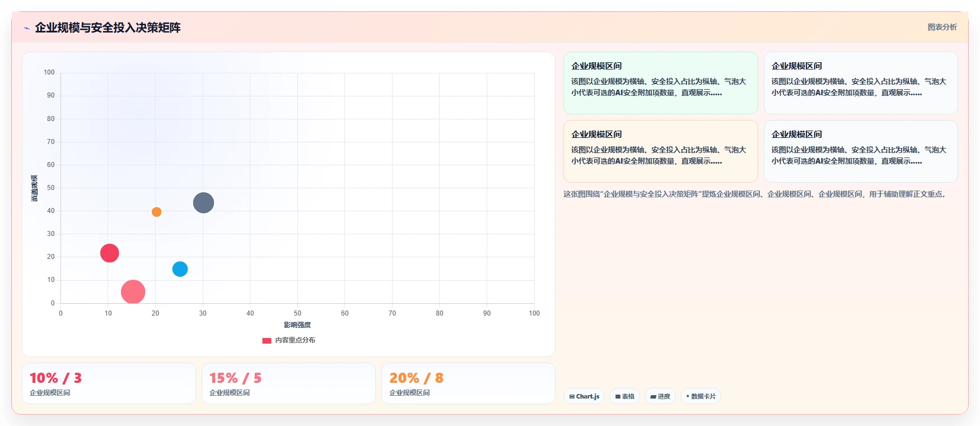Screen dimensions: 980x426
Task: Click the lightning icon beside the title
Action: point(26,28)
